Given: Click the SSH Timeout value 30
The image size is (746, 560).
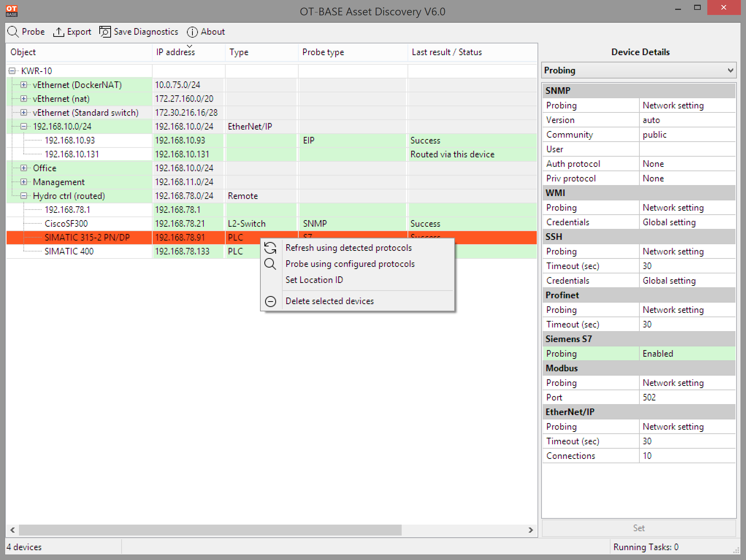Looking at the screenshot, I should click(687, 266).
